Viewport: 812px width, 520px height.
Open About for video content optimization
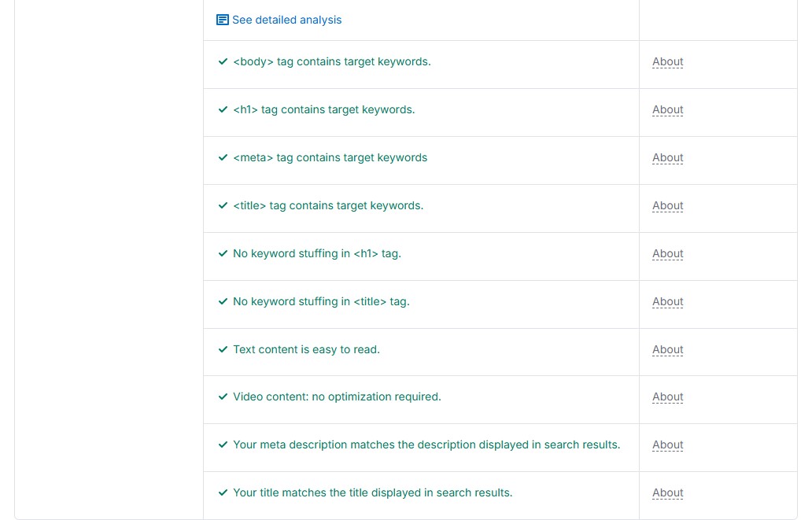tap(667, 396)
